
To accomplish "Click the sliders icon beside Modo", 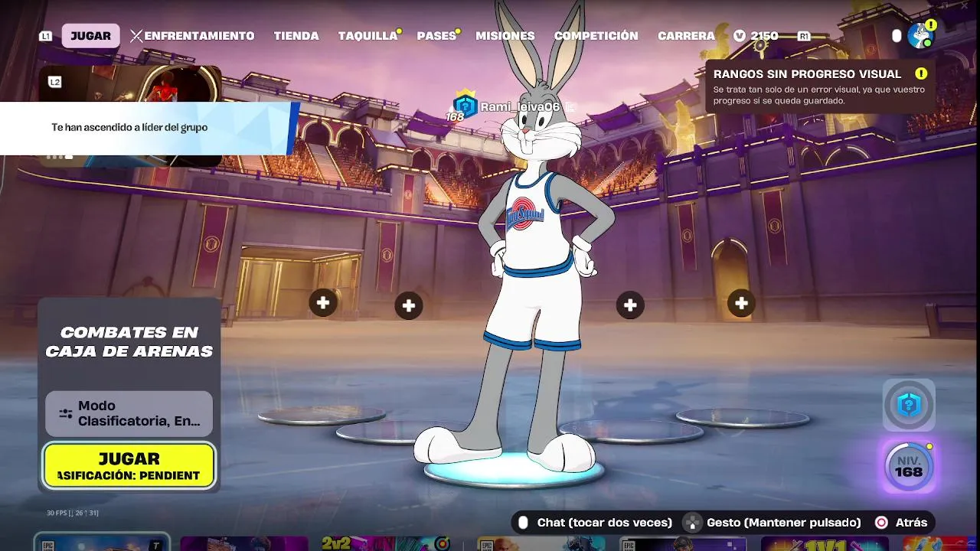I will pos(66,413).
